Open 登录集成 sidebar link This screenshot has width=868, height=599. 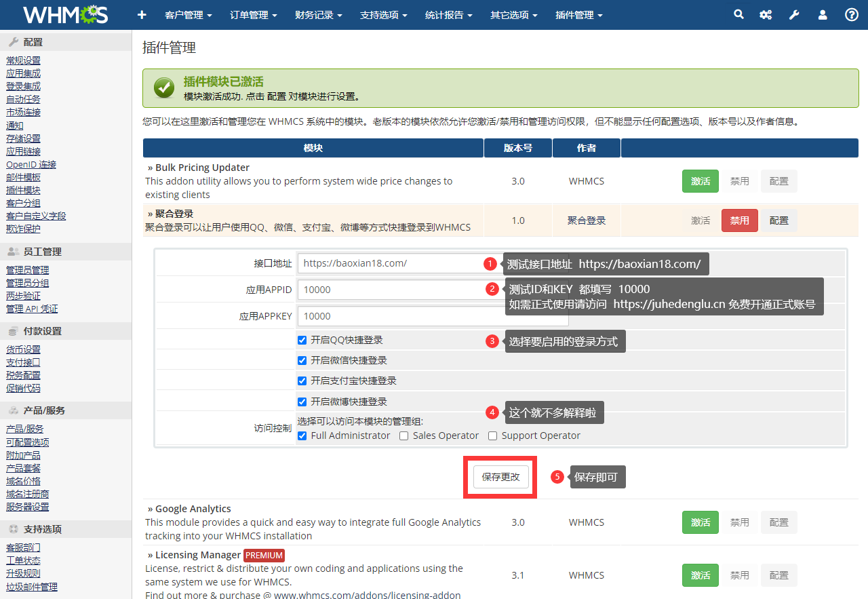tap(23, 86)
